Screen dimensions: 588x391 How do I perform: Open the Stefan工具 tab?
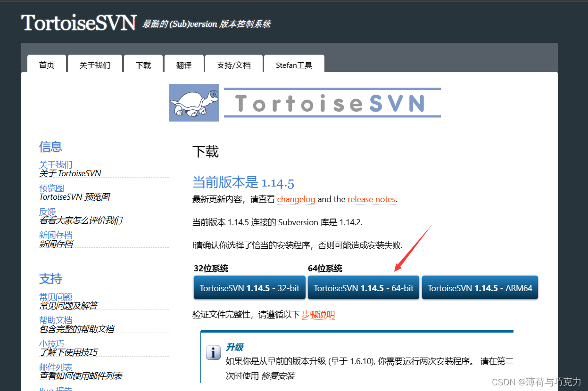click(294, 65)
